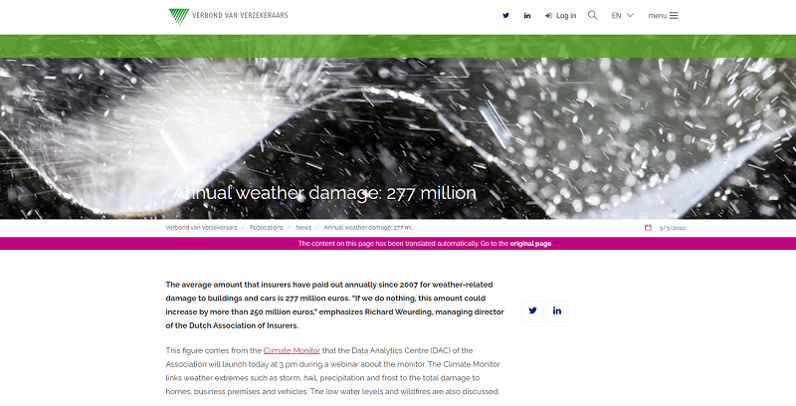Share article via LinkedIn button
This screenshot has height=406, width=796.
557,311
